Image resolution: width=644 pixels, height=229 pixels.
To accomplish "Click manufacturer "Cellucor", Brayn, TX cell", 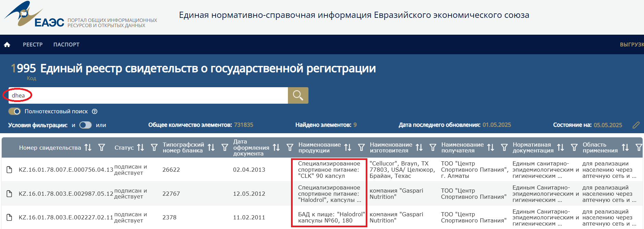I will click(402, 170).
